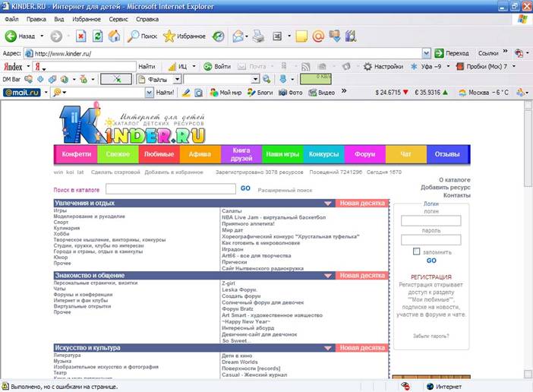This screenshot has height=392, width=533.
Task: Open Favorites (Избранное) star button
Action: click(x=184, y=36)
